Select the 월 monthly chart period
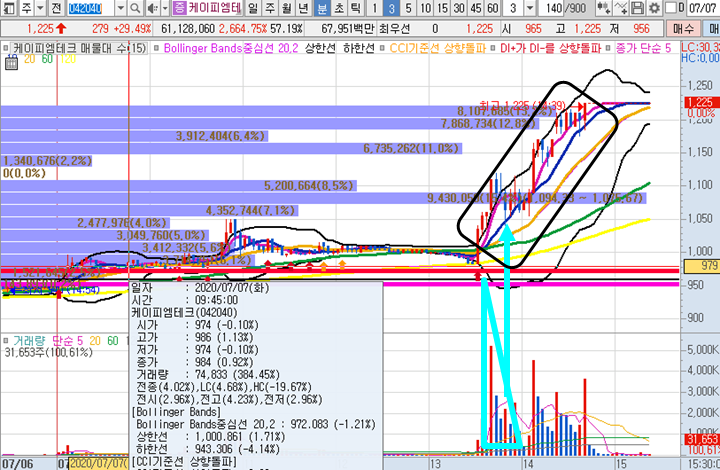 point(287,8)
